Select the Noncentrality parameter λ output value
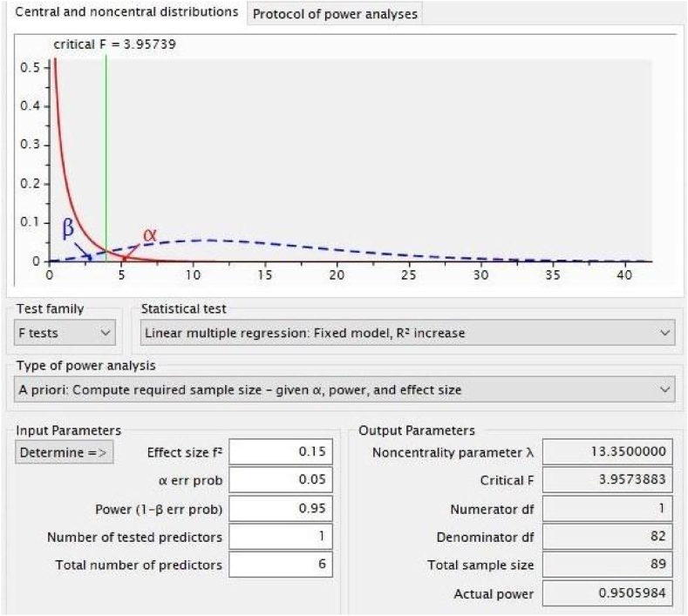 pos(607,451)
